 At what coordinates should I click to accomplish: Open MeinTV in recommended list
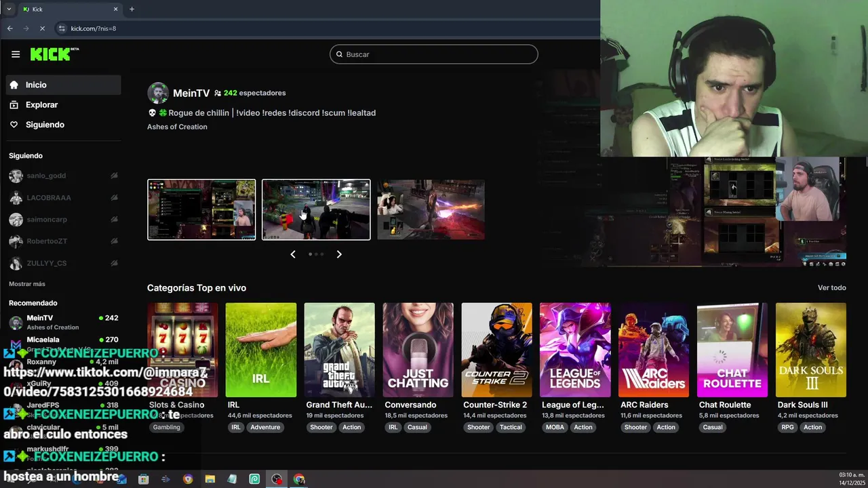[x=64, y=322]
